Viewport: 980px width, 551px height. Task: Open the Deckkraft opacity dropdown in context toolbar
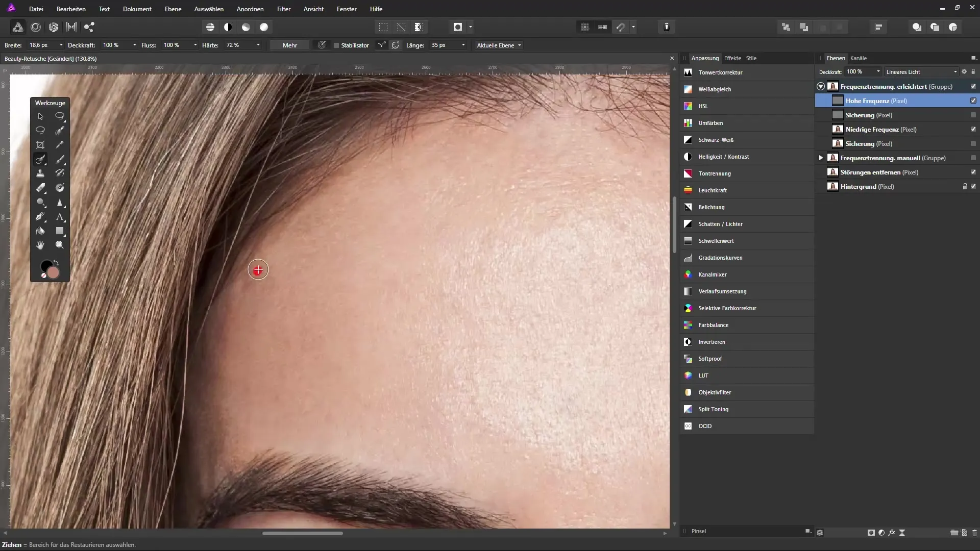(135, 45)
